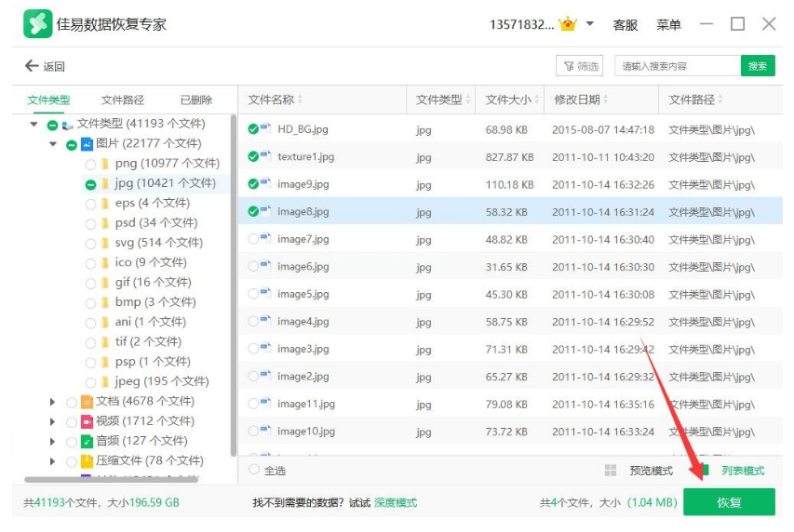Switch to 预览模式 grid view icon
This screenshot has height=532, width=794.
611,471
